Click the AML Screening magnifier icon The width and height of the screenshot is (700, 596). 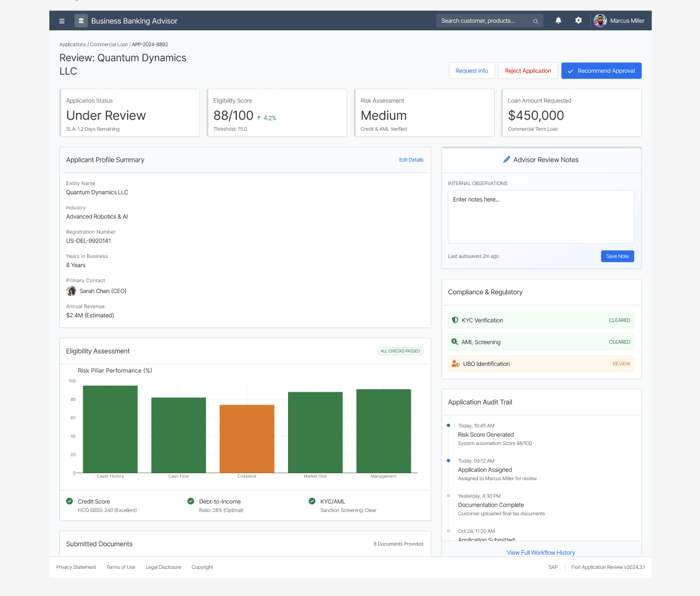[455, 342]
